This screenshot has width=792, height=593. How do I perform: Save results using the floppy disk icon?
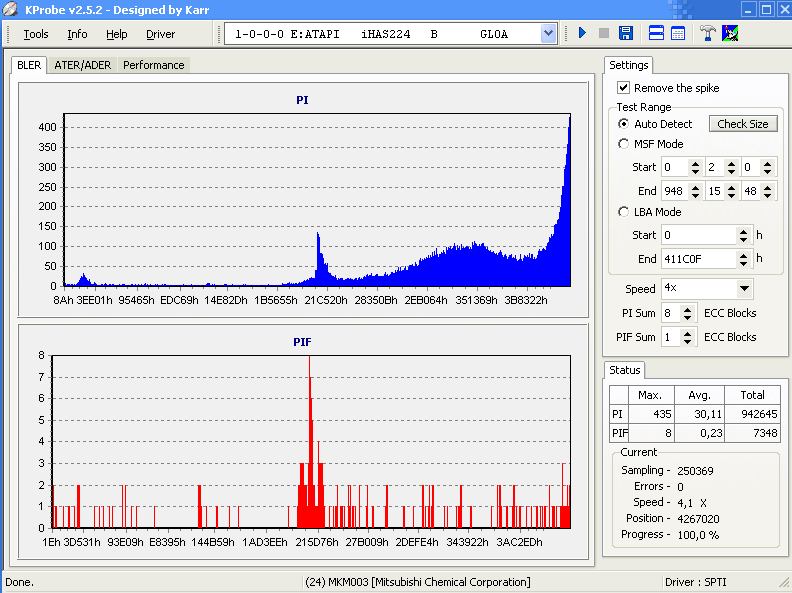(626, 33)
